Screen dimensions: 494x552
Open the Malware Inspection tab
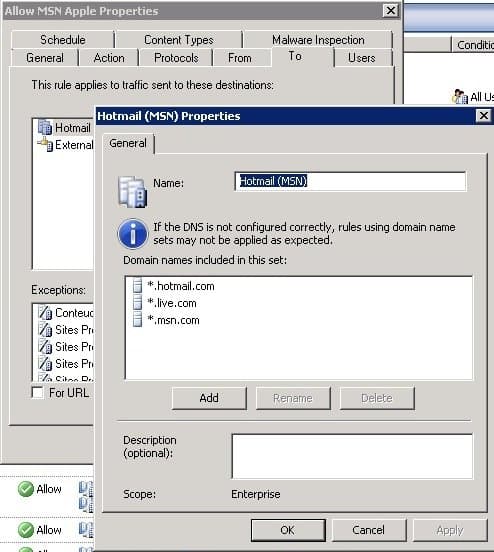(x=318, y=40)
